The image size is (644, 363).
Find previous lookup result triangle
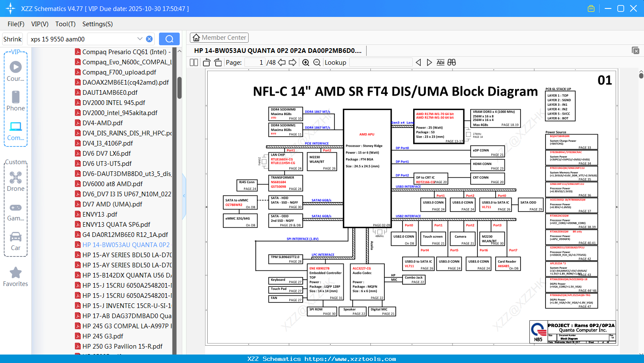click(x=418, y=62)
